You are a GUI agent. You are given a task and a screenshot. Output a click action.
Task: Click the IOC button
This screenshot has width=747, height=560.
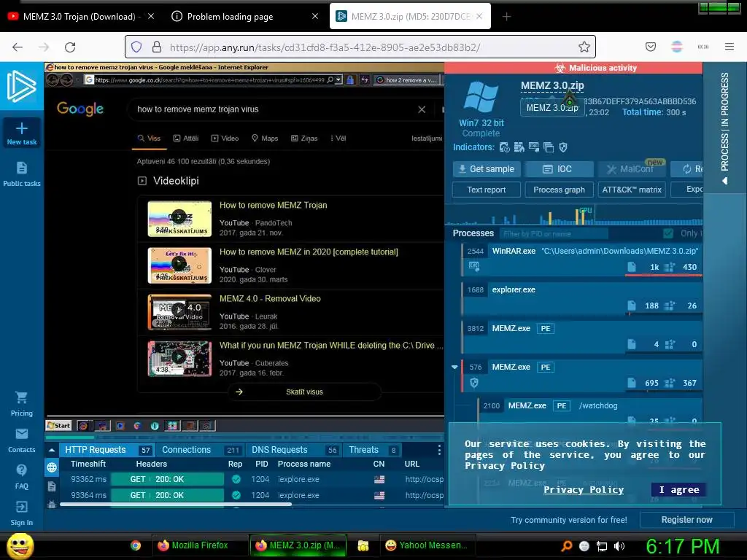pyautogui.click(x=560, y=169)
